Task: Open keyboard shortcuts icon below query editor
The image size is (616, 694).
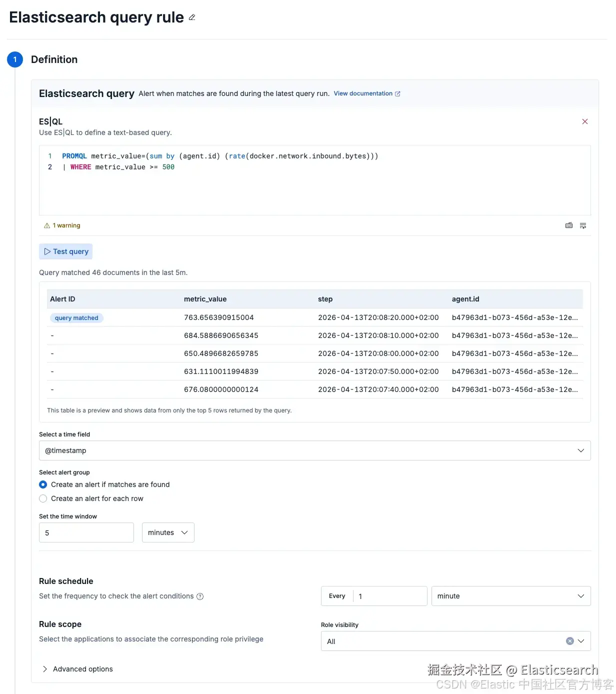Action: pos(569,225)
